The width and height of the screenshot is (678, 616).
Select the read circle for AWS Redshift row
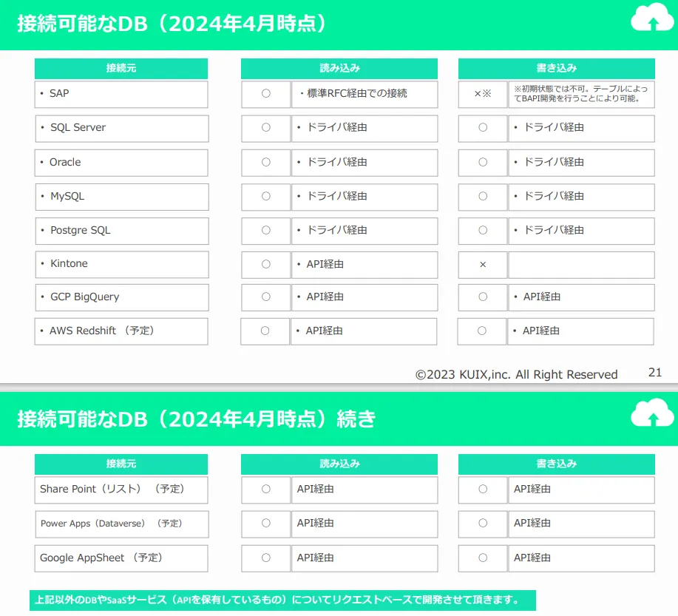click(265, 331)
